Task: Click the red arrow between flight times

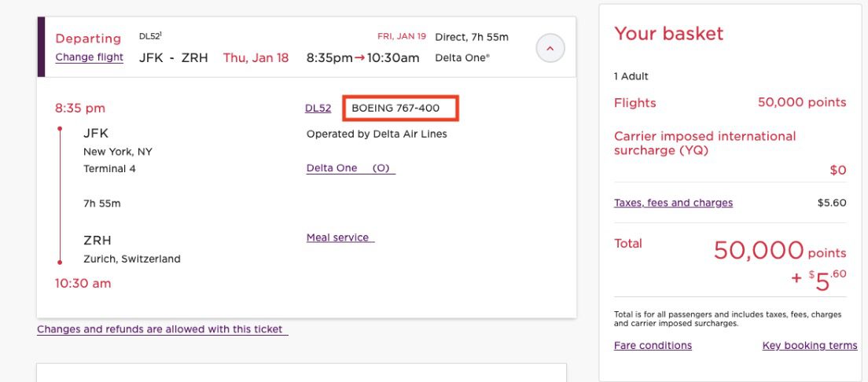Action: (x=359, y=57)
